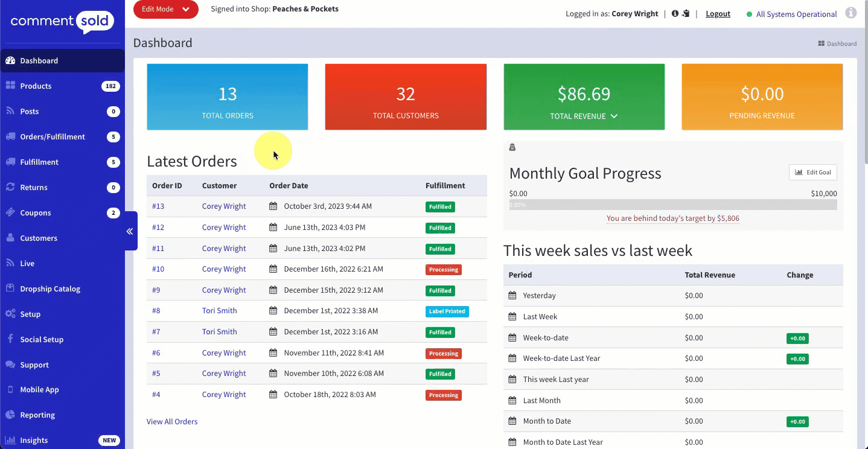Click the Edit Goal button
Viewport: 868px width, 449px height.
812,172
